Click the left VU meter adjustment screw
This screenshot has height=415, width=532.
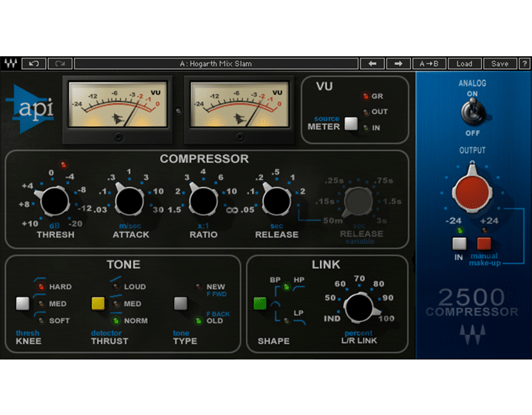(x=117, y=137)
